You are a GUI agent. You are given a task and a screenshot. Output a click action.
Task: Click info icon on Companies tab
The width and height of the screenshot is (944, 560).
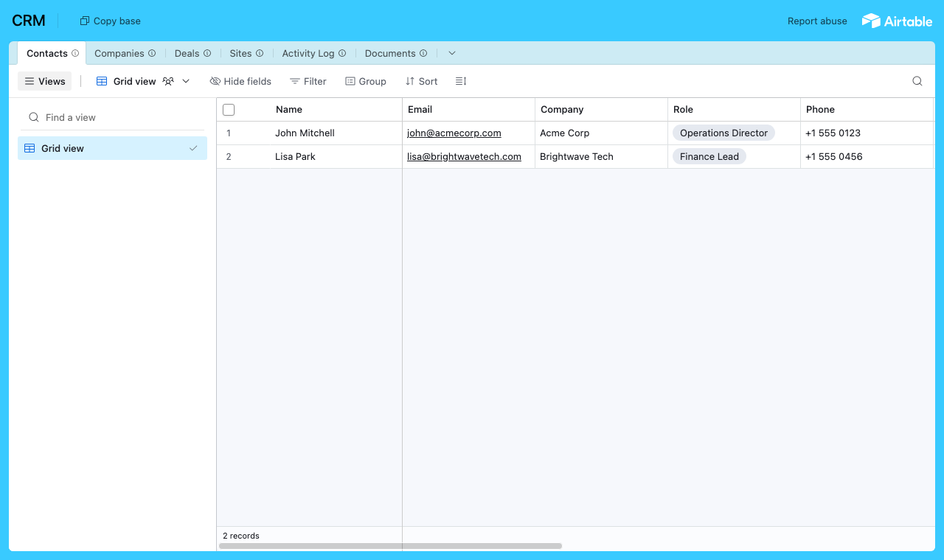coord(152,53)
